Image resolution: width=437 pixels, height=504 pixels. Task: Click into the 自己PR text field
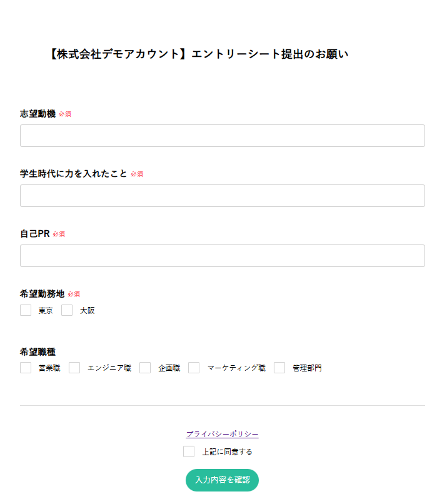[222, 256]
